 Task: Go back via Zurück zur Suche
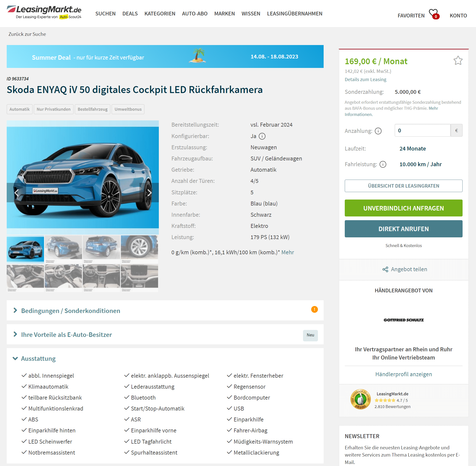[x=27, y=34]
